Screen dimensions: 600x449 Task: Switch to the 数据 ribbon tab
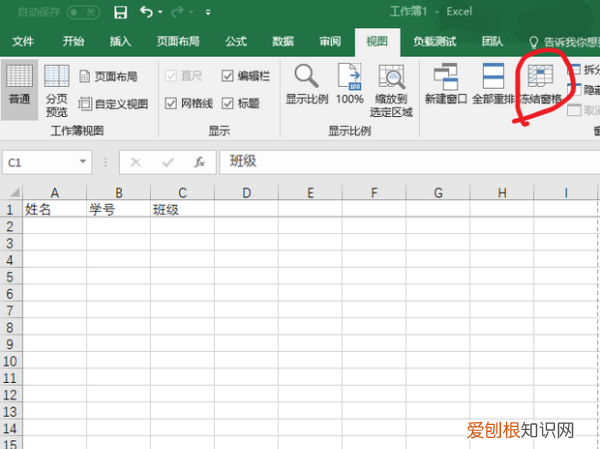[x=283, y=41]
